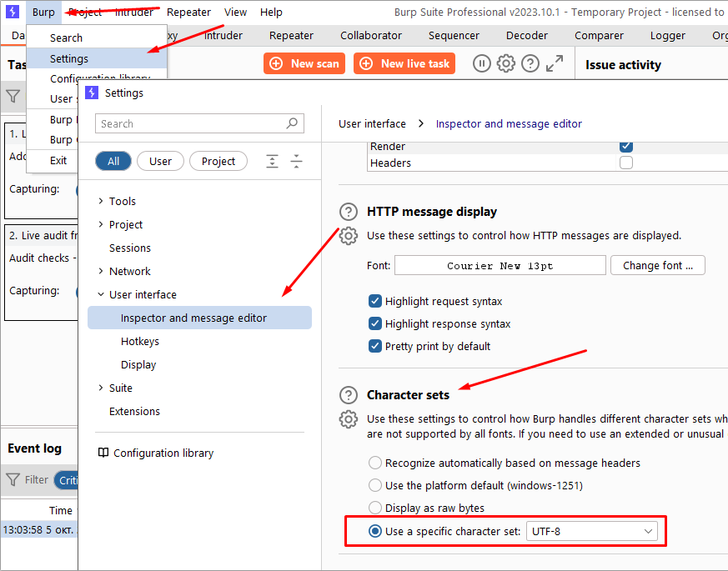Click the Event log filter funnel icon
This screenshot has height=571, width=728.
coord(13,480)
